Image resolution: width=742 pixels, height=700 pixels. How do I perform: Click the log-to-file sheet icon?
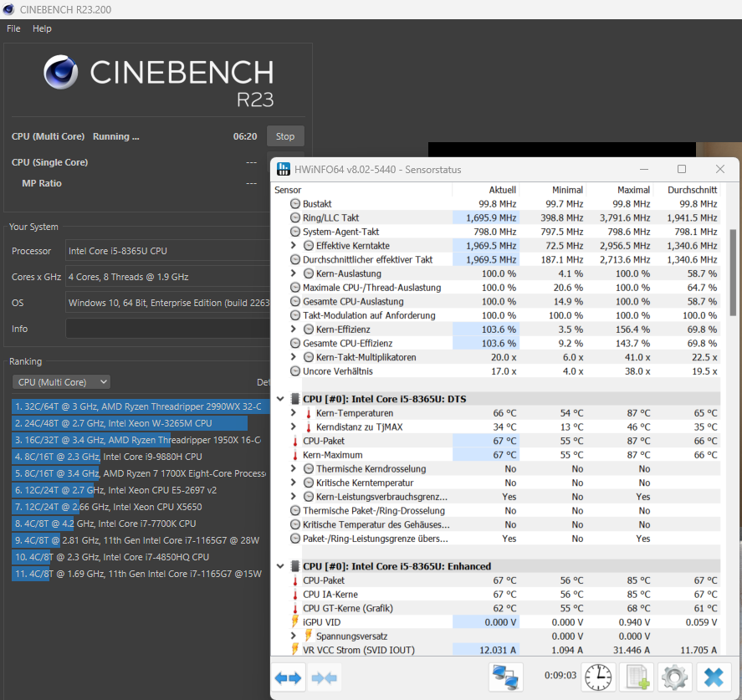click(637, 677)
